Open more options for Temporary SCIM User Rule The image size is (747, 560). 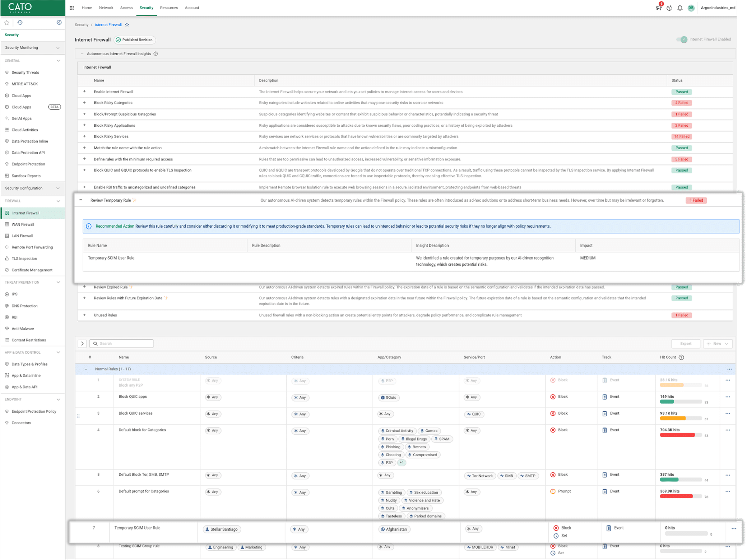pos(734,528)
